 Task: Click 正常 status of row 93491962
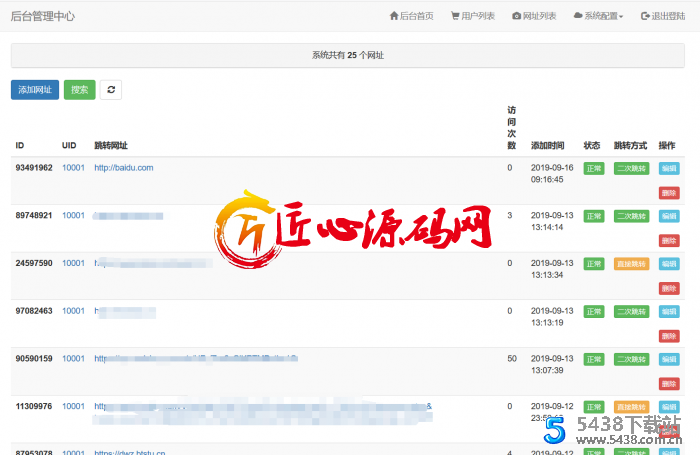[x=594, y=169]
